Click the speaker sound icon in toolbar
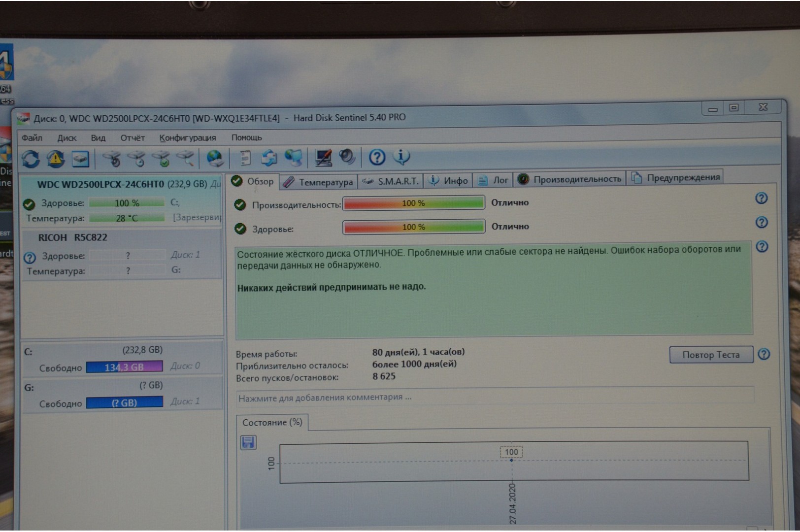Image resolution: width=800 pixels, height=532 pixels. coord(347,157)
